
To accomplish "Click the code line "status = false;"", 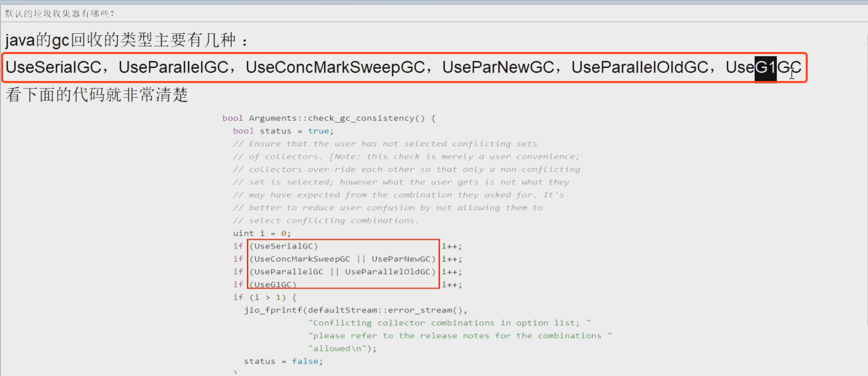I will click(x=283, y=362).
